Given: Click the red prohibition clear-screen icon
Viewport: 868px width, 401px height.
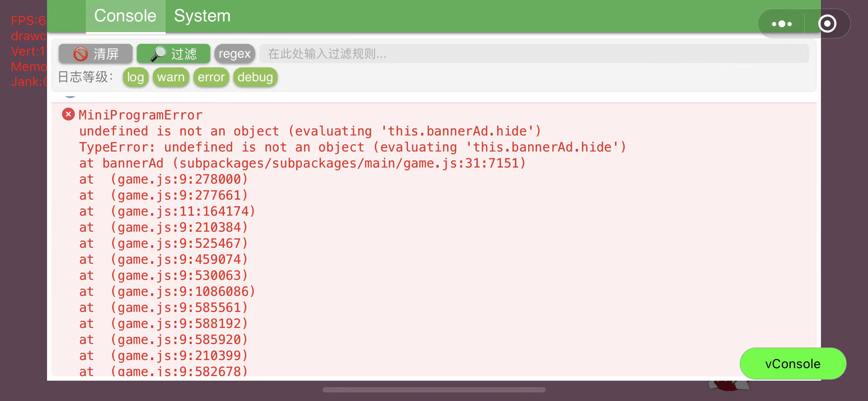Looking at the screenshot, I should coord(81,54).
